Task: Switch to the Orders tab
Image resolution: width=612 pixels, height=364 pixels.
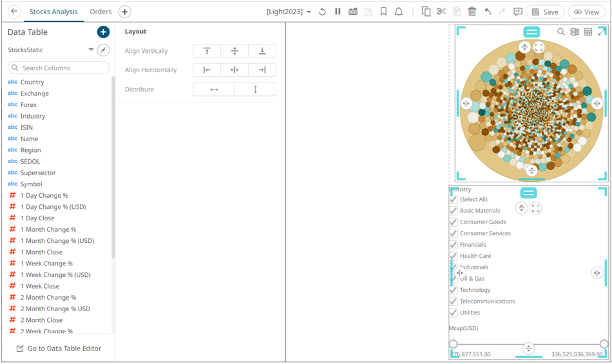Action: pyautogui.click(x=100, y=12)
